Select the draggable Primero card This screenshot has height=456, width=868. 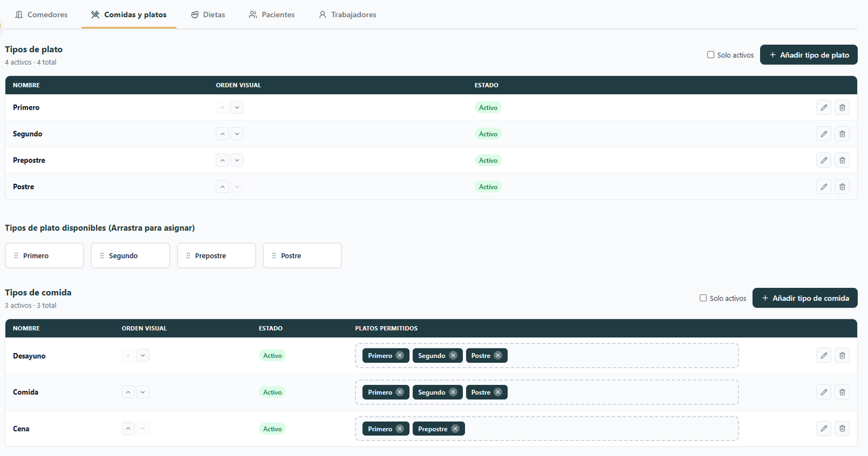click(x=44, y=255)
